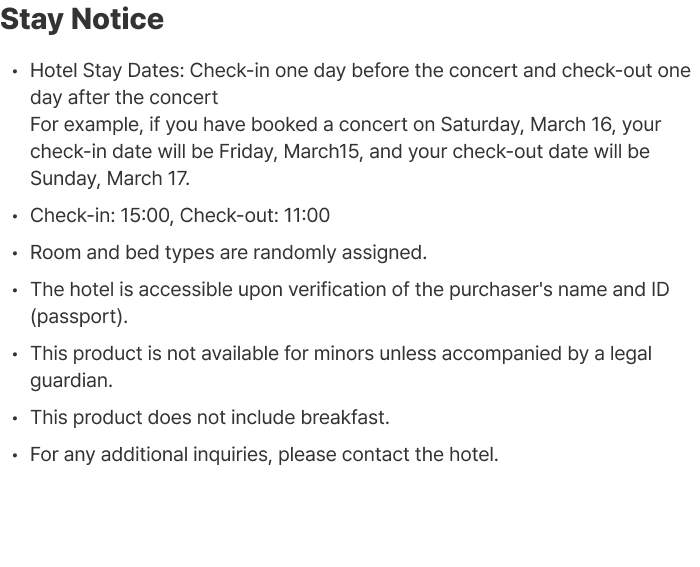Click the 15:00 check-in time
Viewport: 700px width, 567px height.
(x=145, y=216)
